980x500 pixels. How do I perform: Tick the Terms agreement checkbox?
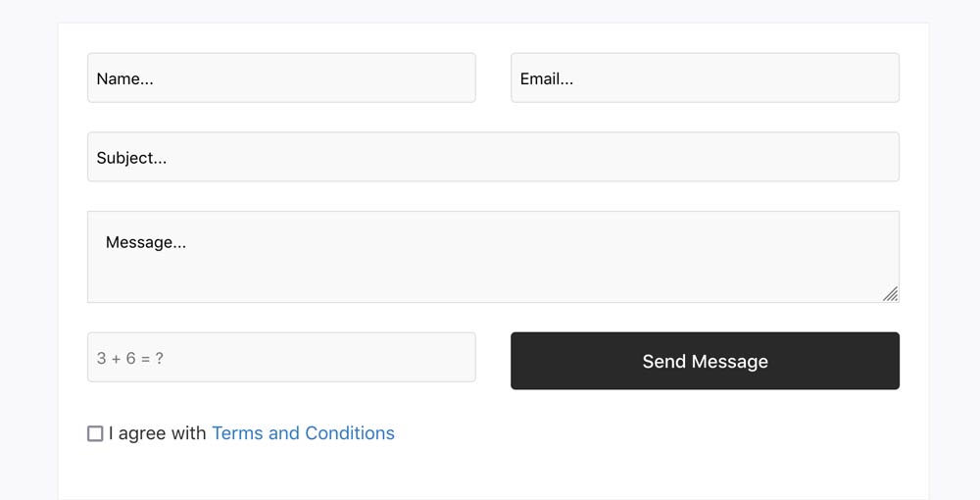(x=95, y=433)
